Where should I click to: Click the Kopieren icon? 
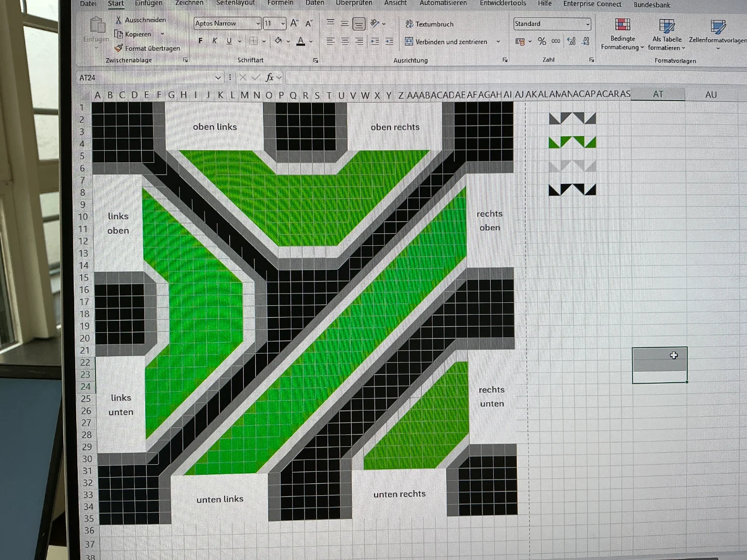[119, 34]
